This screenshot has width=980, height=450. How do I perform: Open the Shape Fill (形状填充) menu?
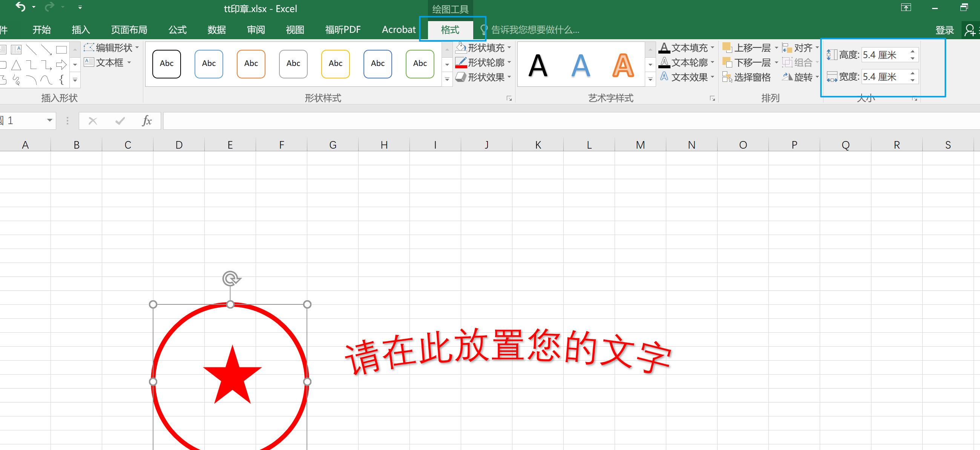485,48
